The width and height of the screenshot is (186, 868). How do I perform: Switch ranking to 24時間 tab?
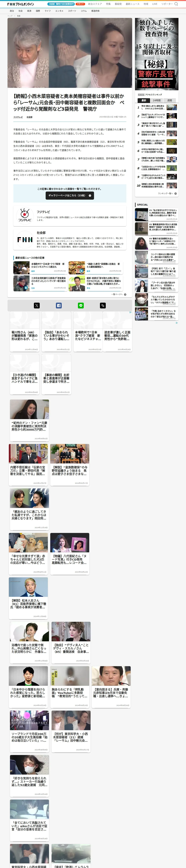(x=157, y=100)
